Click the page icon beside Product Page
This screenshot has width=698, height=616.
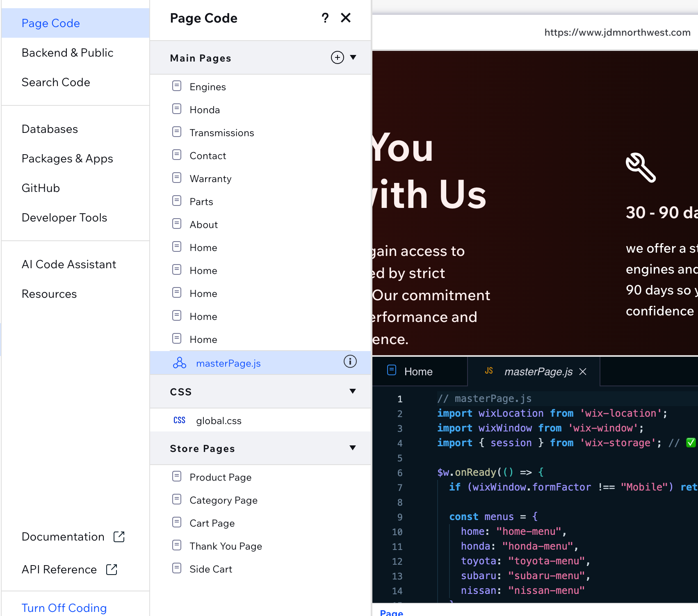[x=177, y=476]
